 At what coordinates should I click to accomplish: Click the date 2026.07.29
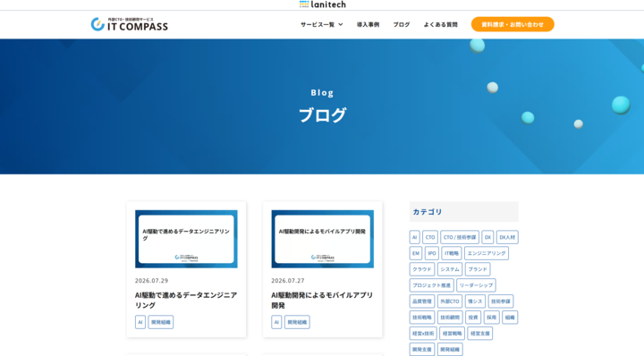151,281
